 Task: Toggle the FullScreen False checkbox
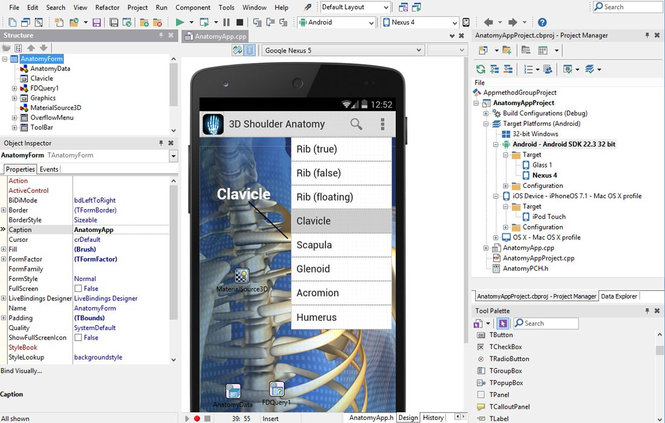pyautogui.click(x=78, y=289)
